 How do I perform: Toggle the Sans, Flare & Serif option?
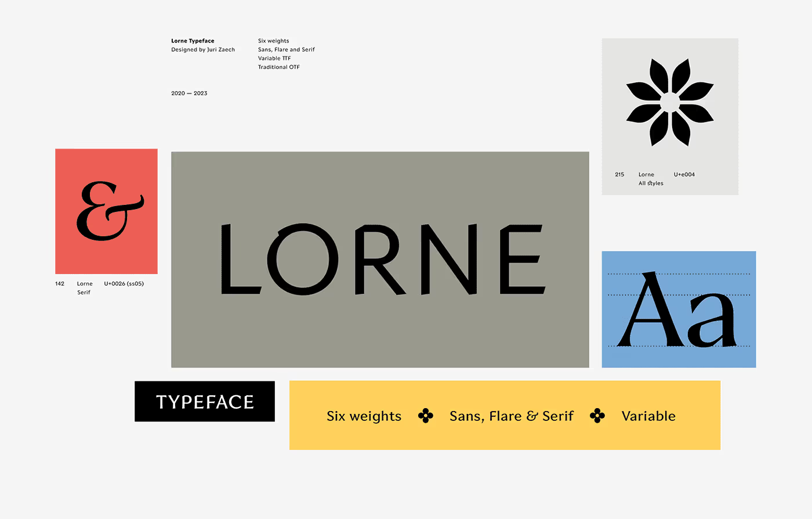click(511, 416)
